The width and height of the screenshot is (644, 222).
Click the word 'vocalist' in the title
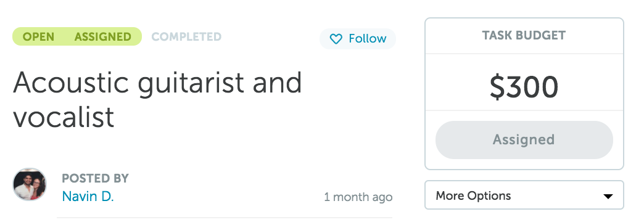coord(64,117)
